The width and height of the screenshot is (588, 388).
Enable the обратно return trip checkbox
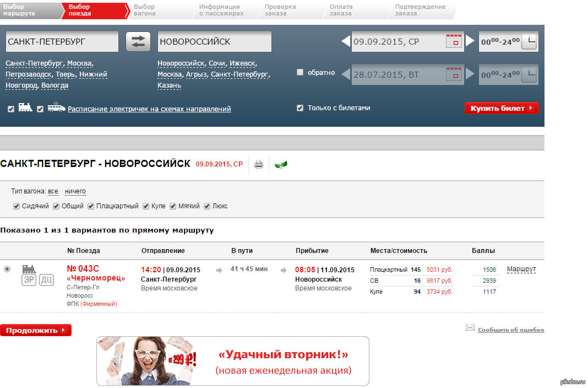(x=300, y=72)
